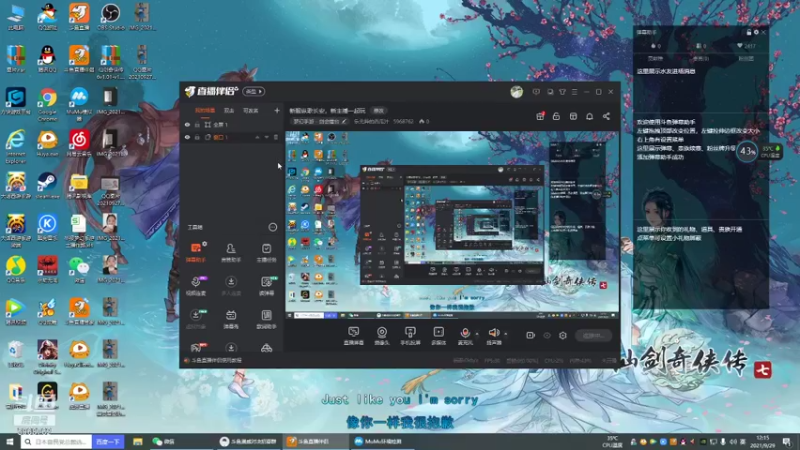
Task: Open the tool beside 弹幕助手 in the toolbox's top row
Action: click(x=231, y=252)
